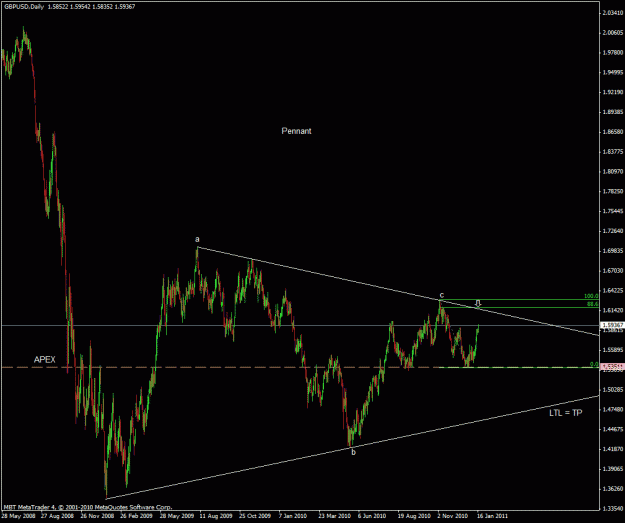Image resolution: width=625 pixels, height=523 pixels.
Task: Click price axis label 1.36260
Action: pos(612,489)
